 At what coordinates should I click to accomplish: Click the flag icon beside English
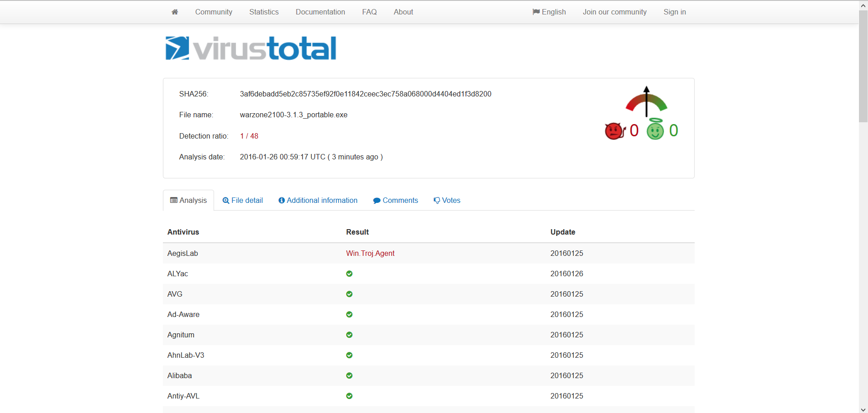tap(536, 12)
